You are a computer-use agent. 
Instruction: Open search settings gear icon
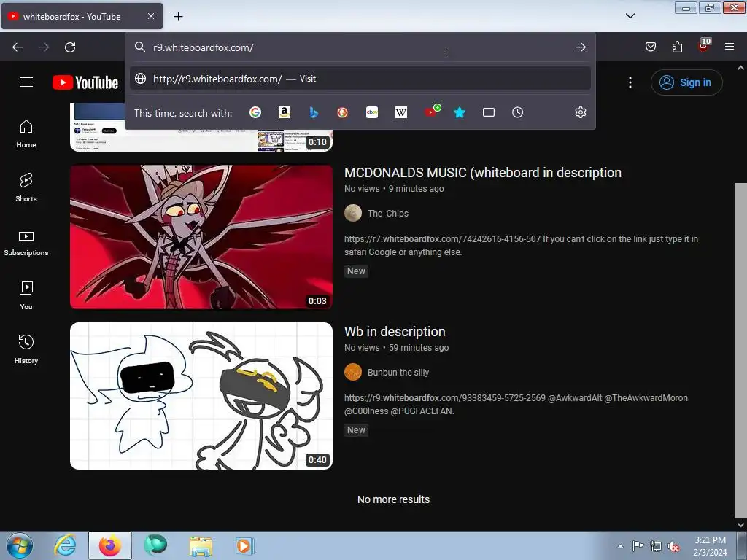[x=580, y=112]
